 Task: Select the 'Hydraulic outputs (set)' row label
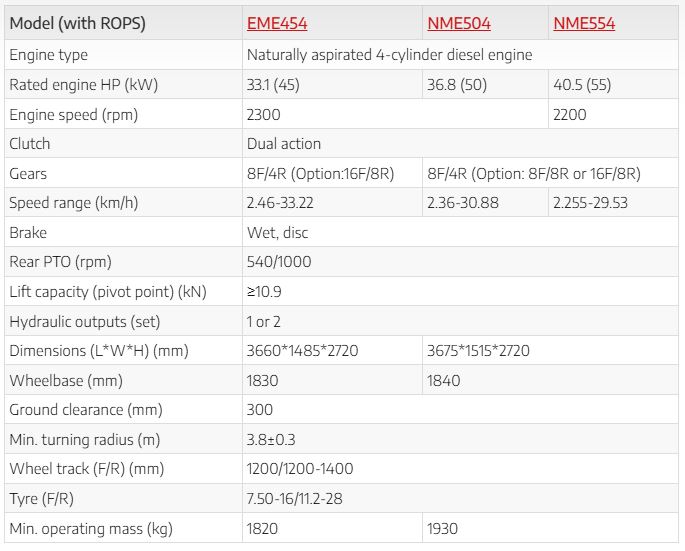[x=84, y=322]
